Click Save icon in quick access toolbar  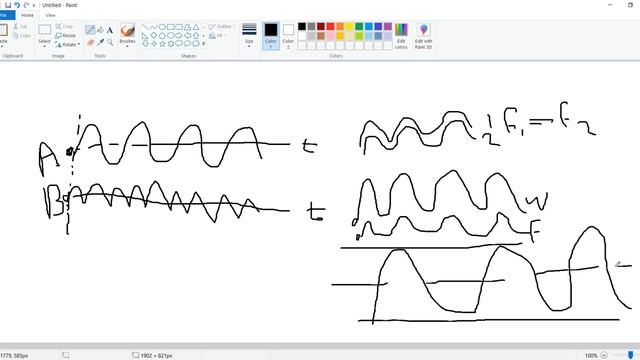tap(8, 5)
